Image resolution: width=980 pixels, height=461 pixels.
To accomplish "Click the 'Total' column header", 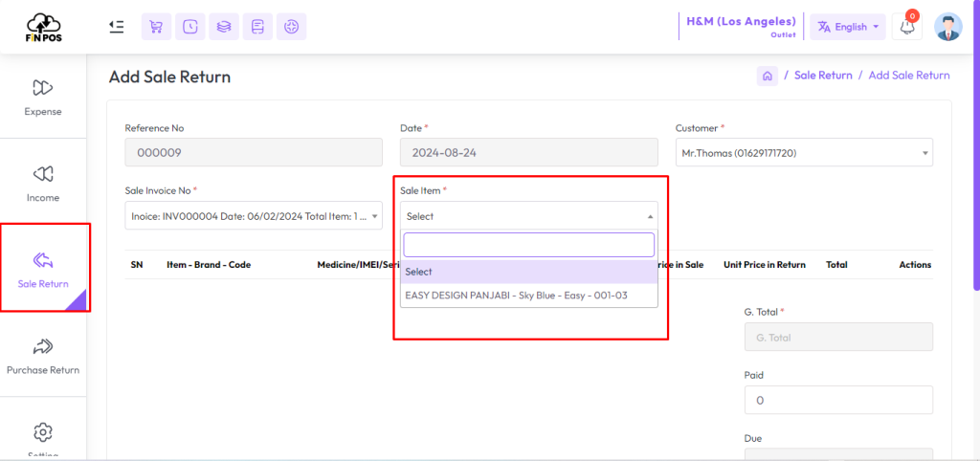I will point(836,264).
